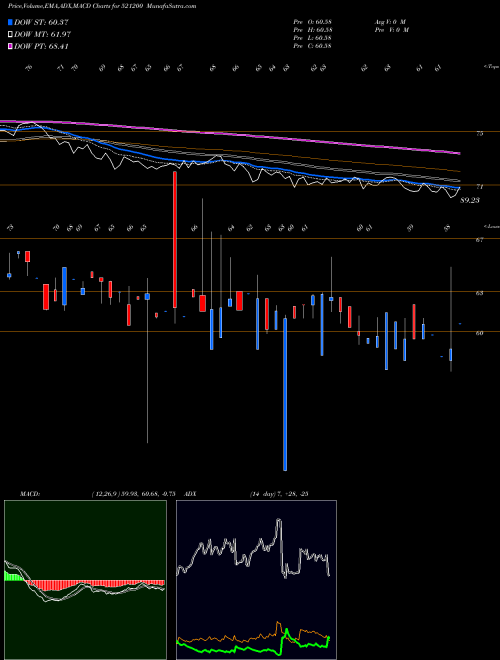
Task: Select the 'DOW MT: 61.97' legend text
Action: point(42,35)
